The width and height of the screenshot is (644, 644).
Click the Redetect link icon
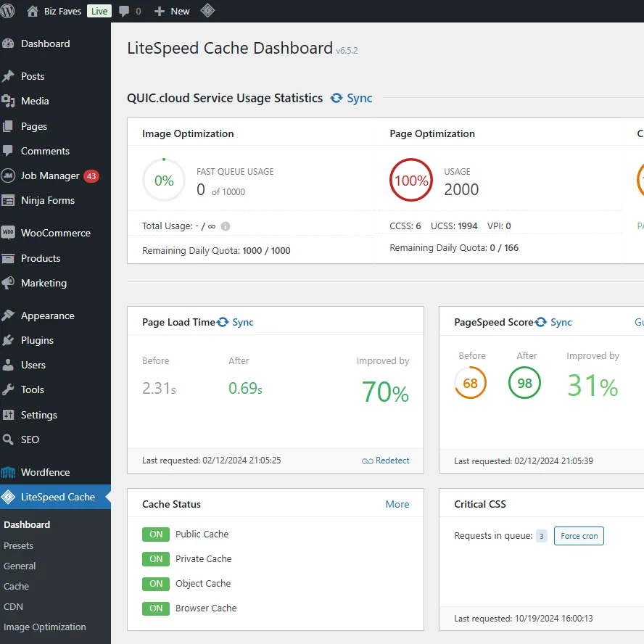(367, 461)
